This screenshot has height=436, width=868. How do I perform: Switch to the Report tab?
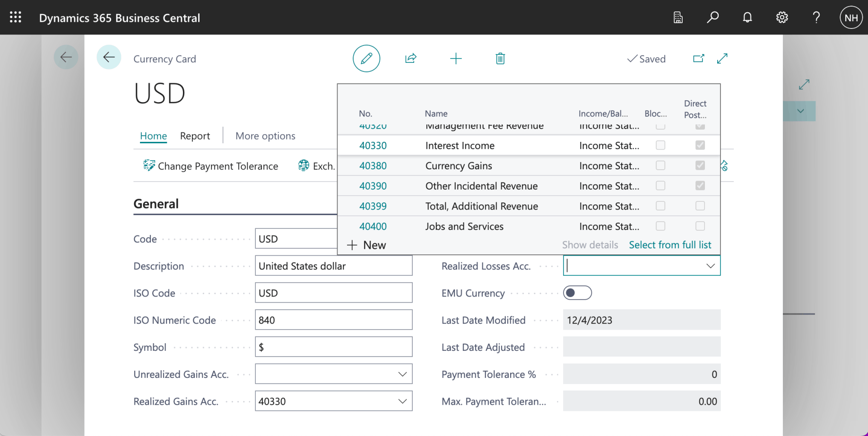tap(195, 136)
